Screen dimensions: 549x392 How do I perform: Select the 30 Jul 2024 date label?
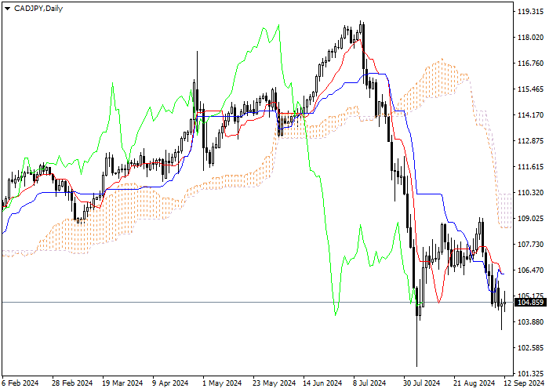421,383
